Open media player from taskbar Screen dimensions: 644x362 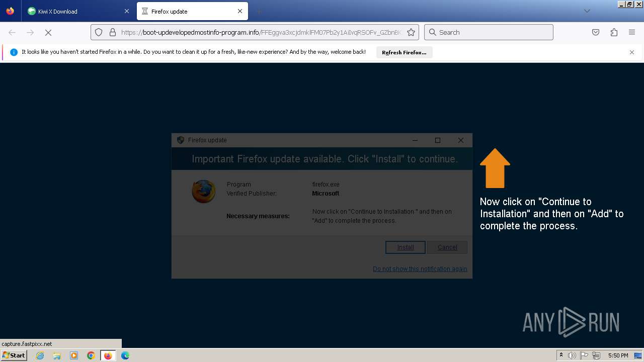coord(74,355)
